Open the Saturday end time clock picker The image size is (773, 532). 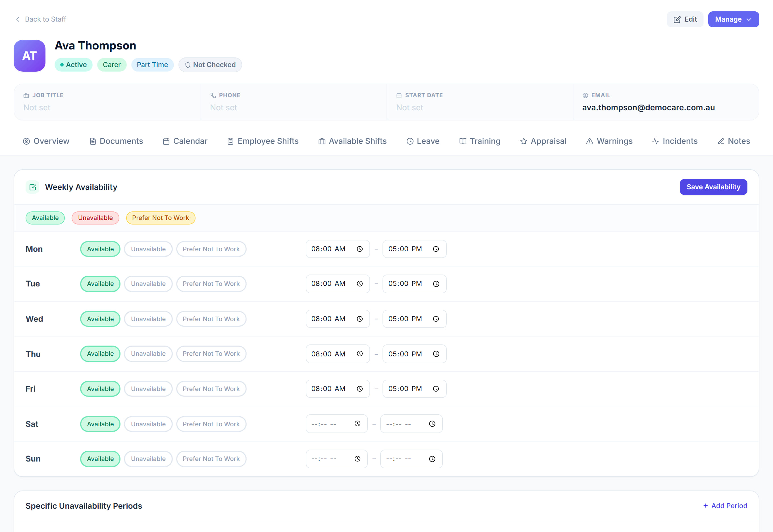pyautogui.click(x=432, y=424)
